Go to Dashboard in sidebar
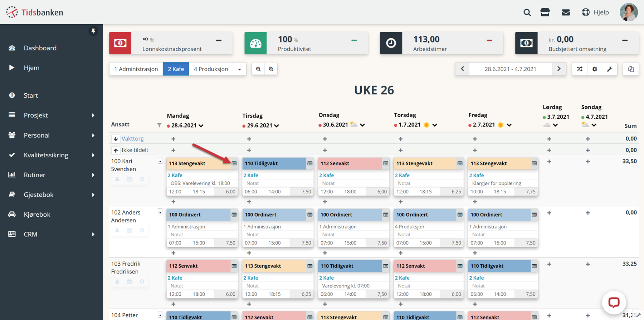 point(40,48)
